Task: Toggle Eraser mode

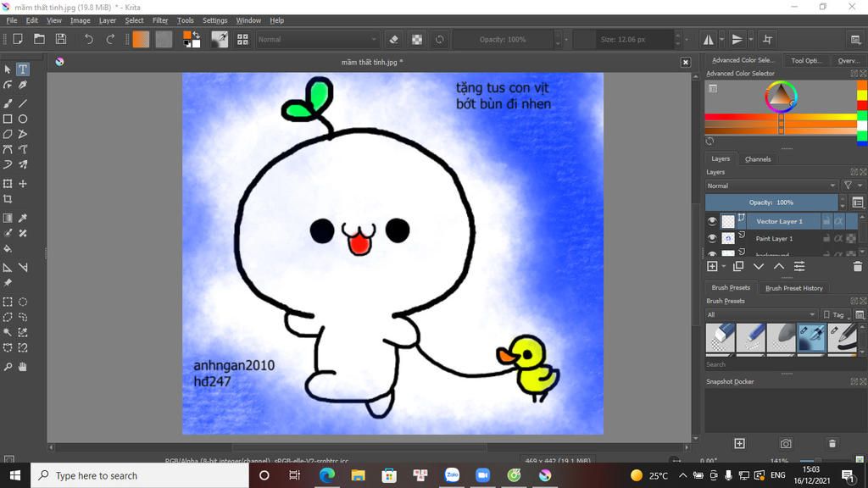Action: (x=393, y=39)
